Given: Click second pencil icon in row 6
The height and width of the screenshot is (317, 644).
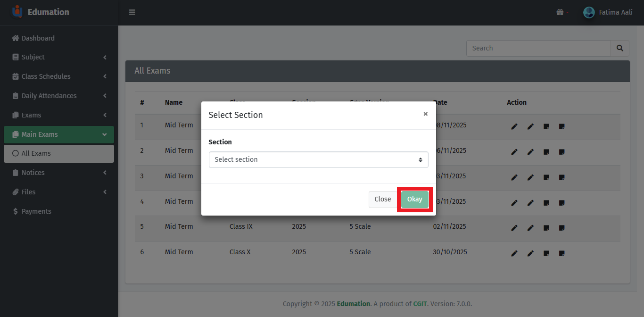Looking at the screenshot, I should (530, 253).
